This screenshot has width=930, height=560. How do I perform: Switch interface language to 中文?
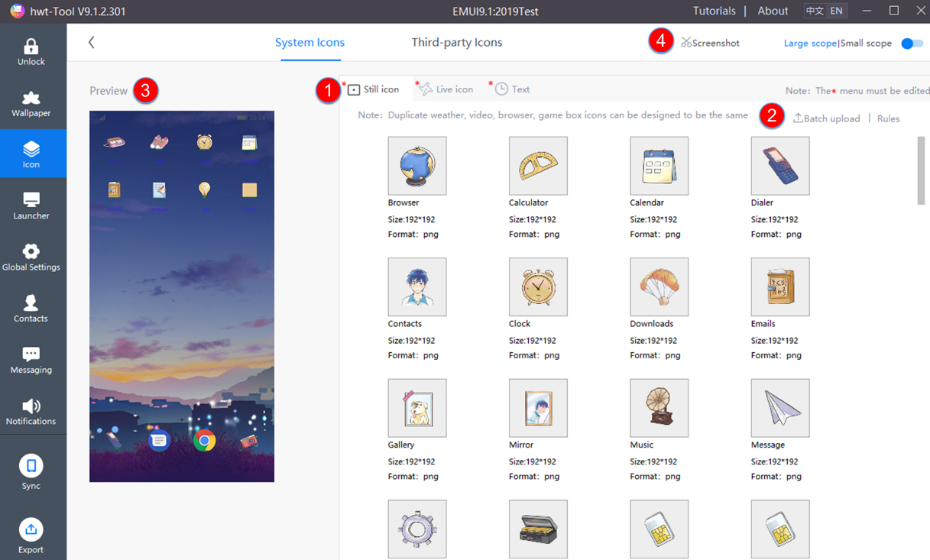[813, 10]
